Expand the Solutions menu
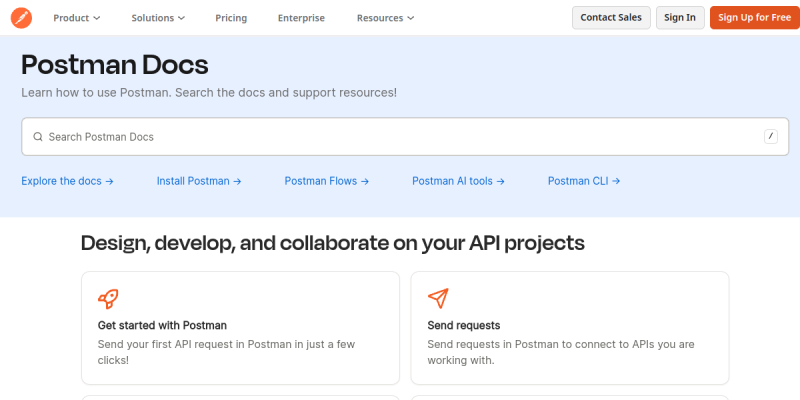This screenshot has width=800, height=400. point(158,18)
